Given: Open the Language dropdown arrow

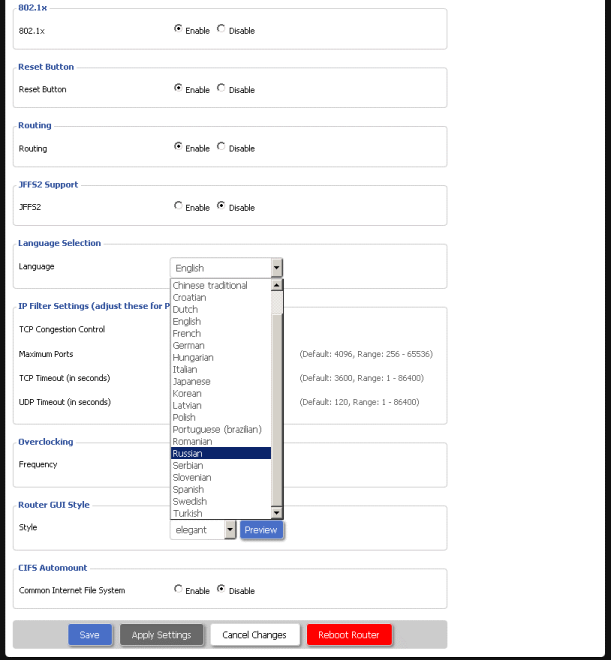Looking at the screenshot, I should coord(276,268).
